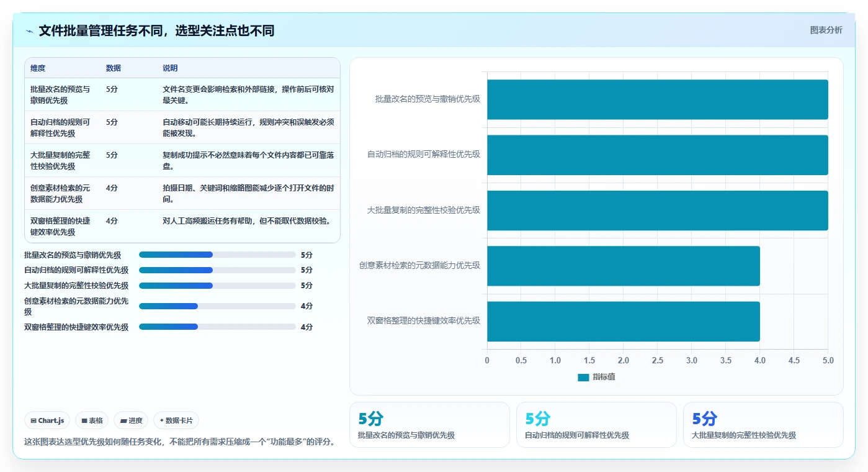
Task: Click the 4.0 x-axis tick label
Action: point(759,360)
